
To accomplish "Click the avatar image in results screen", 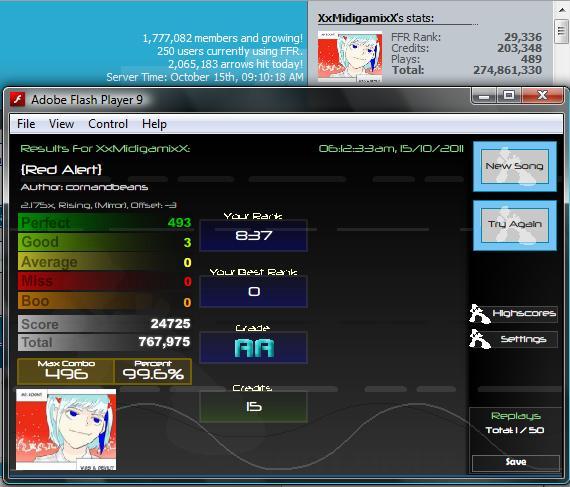I will tap(66, 430).
